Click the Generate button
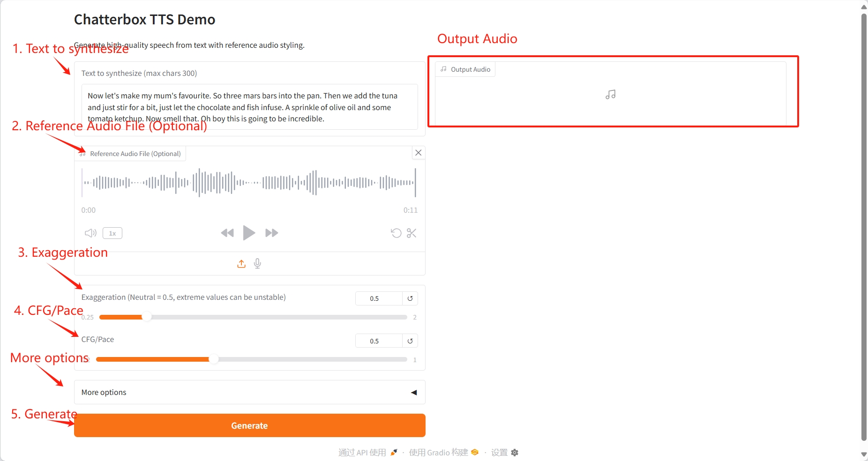Image resolution: width=868 pixels, height=461 pixels. (249, 425)
